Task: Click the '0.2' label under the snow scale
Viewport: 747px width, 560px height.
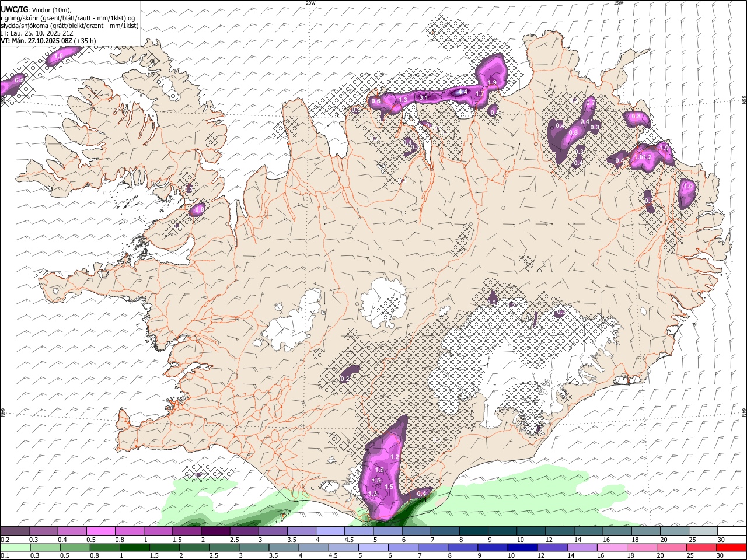Action: (x=5, y=540)
